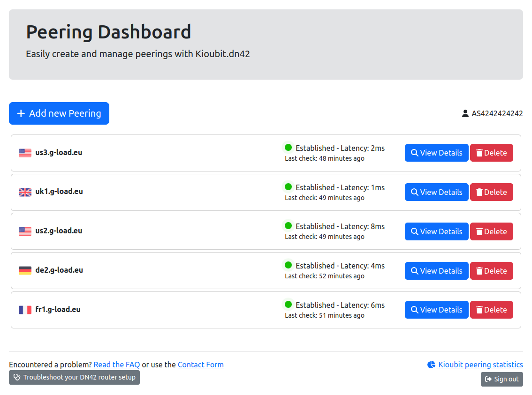Click the green status dot for fr1.g-load.eu

pyautogui.click(x=288, y=305)
